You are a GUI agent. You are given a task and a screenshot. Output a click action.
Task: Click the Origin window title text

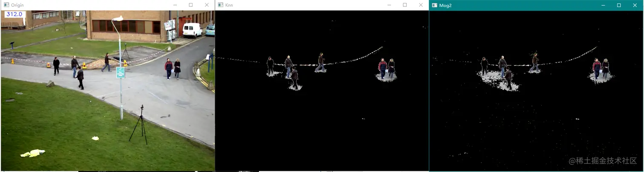(x=17, y=5)
